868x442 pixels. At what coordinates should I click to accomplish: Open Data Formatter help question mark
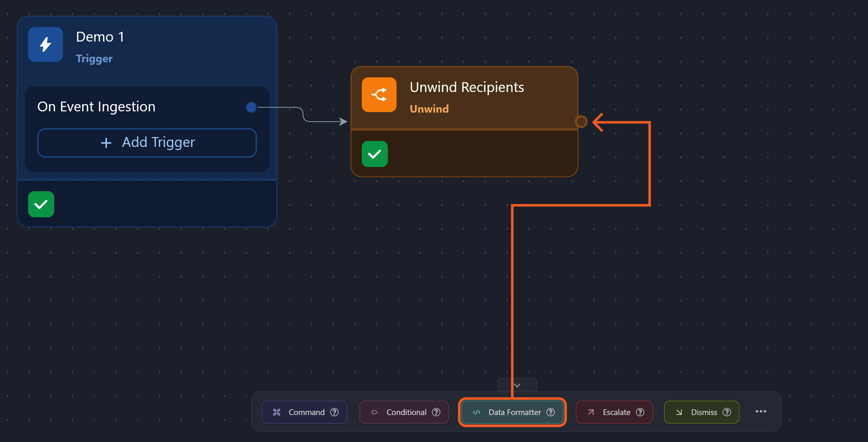[x=551, y=412]
